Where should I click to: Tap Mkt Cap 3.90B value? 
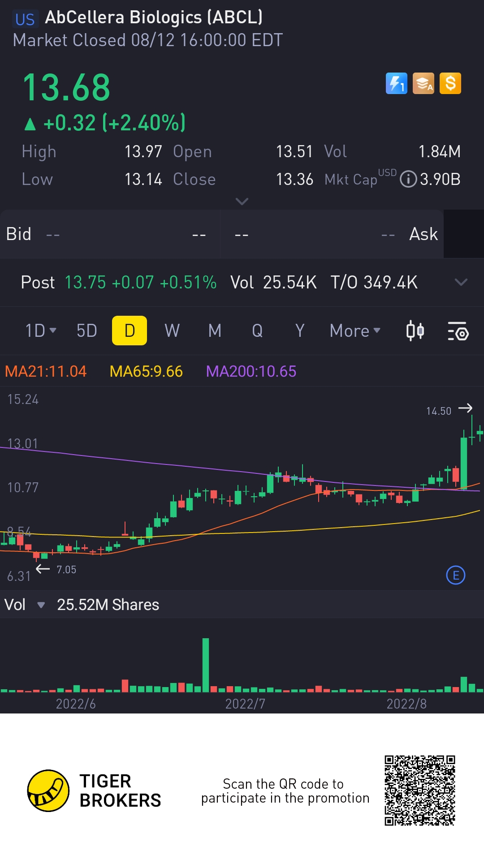(x=440, y=179)
